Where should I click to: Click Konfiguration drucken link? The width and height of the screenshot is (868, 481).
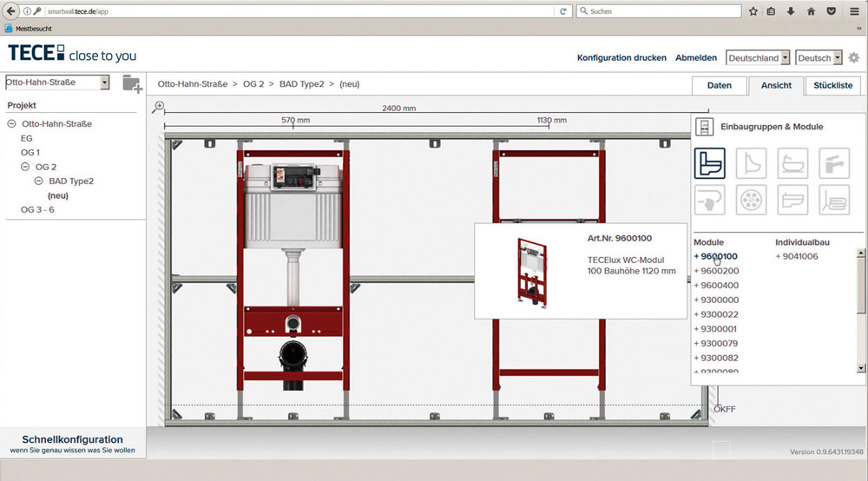coord(621,57)
